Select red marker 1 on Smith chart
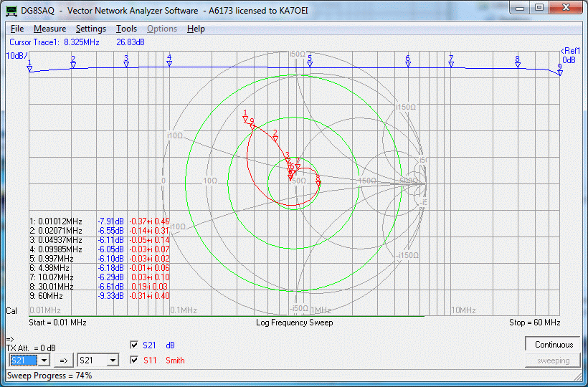588x387 pixels. point(245,117)
